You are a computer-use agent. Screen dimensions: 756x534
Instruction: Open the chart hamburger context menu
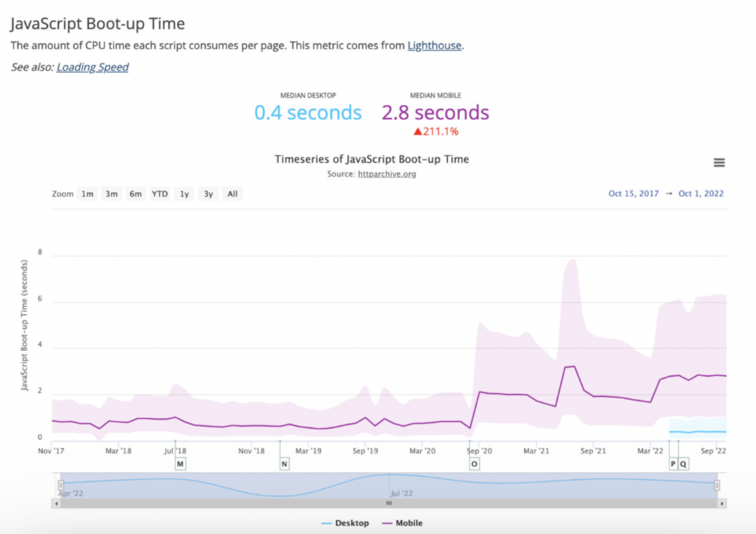pyautogui.click(x=719, y=163)
